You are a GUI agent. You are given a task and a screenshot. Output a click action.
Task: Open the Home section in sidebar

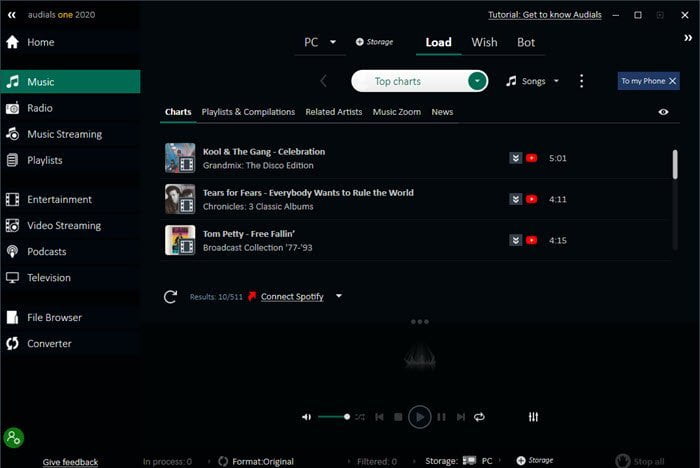click(x=70, y=42)
